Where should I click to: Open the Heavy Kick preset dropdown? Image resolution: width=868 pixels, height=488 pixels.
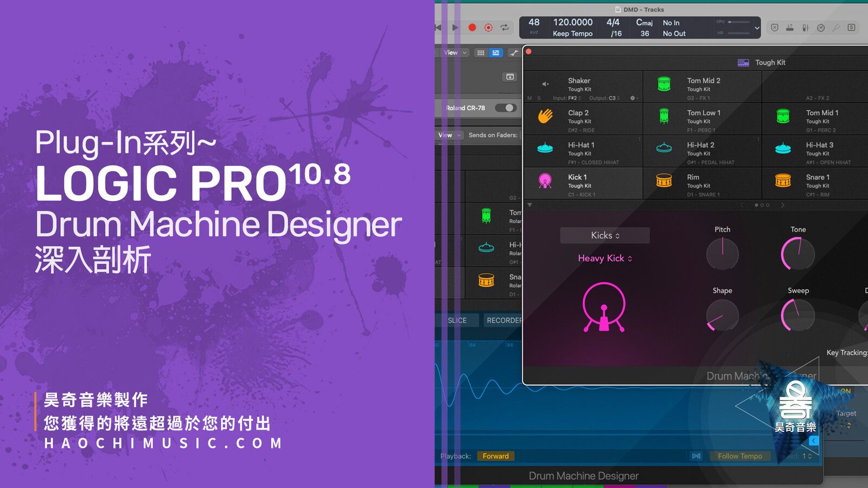pos(605,259)
